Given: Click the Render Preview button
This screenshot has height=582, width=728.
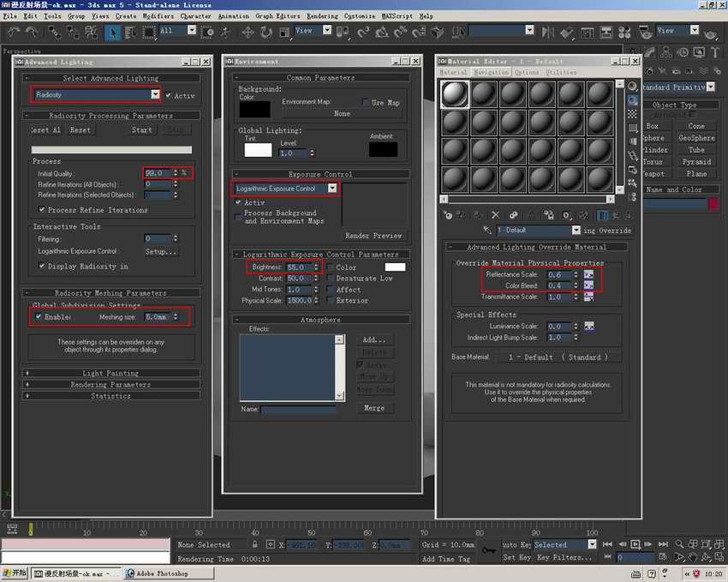Looking at the screenshot, I should point(373,236).
